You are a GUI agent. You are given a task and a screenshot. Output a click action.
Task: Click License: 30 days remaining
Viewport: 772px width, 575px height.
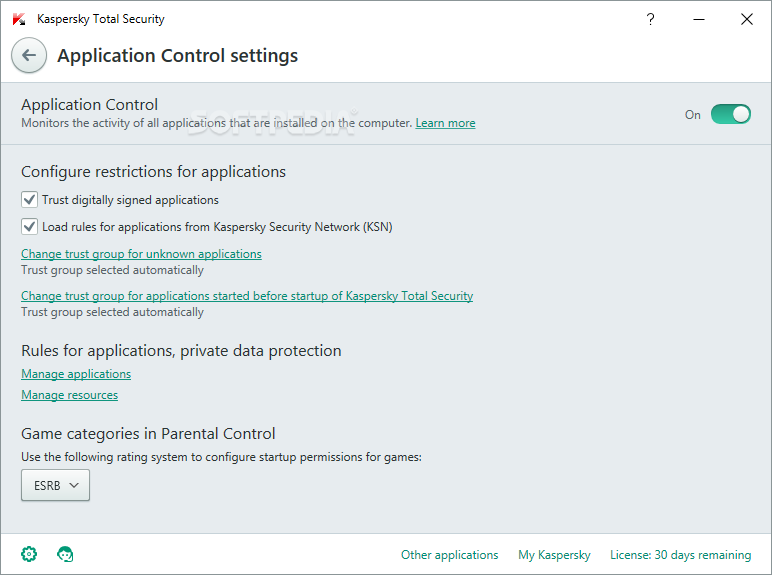point(680,555)
